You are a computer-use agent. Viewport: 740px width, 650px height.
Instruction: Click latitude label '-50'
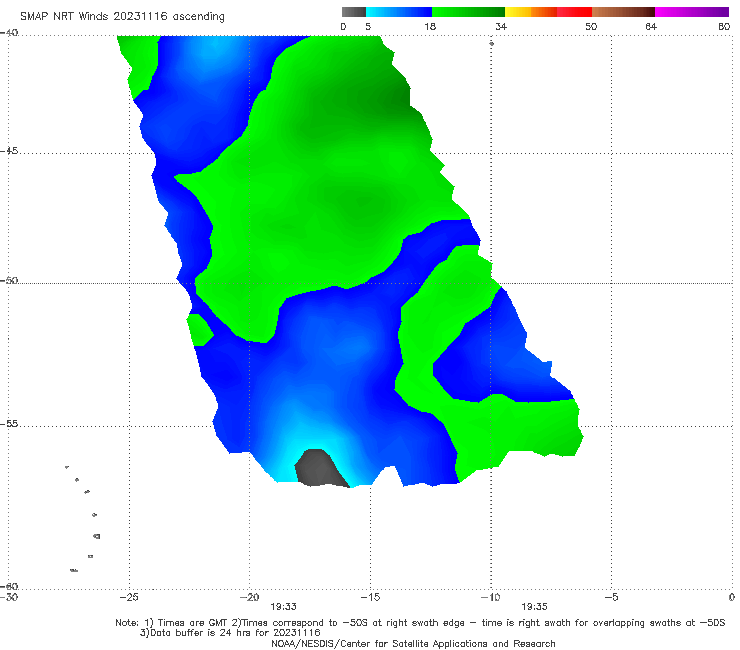tap(9, 280)
